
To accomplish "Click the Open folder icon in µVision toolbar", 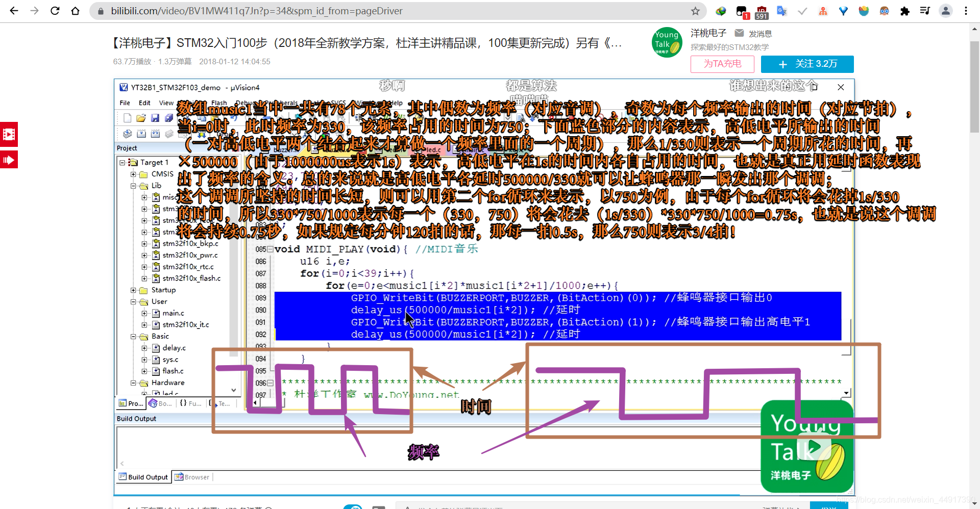I will pyautogui.click(x=141, y=118).
